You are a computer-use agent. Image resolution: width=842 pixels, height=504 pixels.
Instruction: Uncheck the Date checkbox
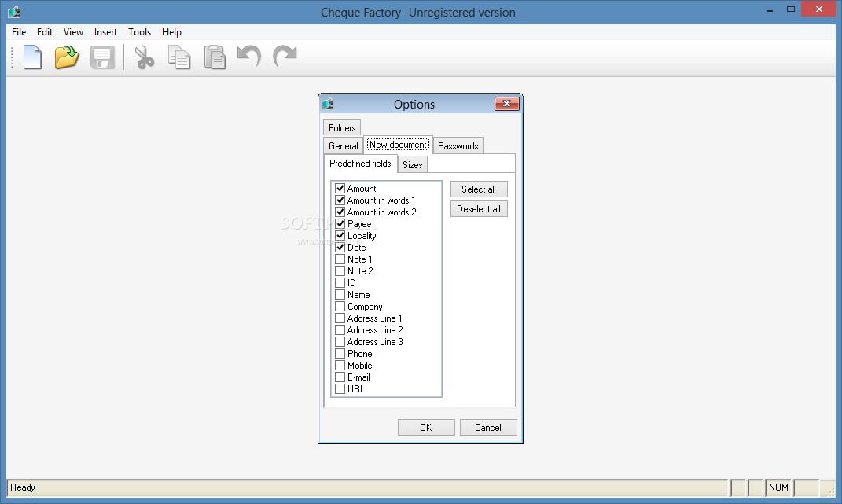click(x=340, y=248)
